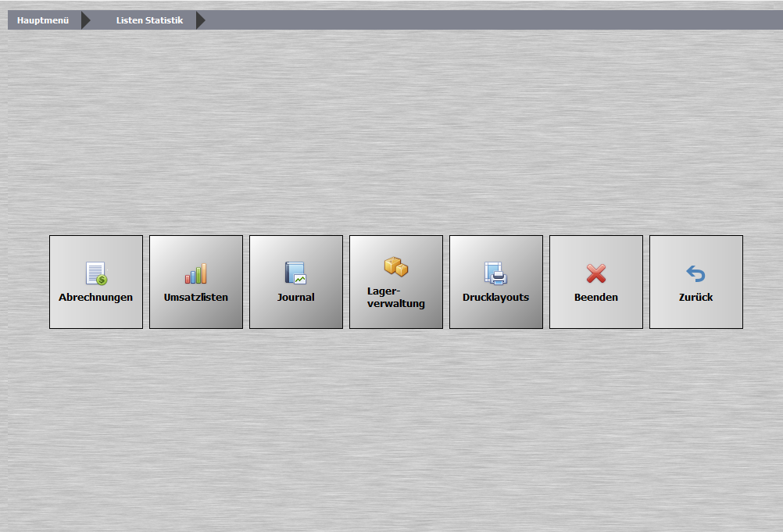This screenshot has height=532, width=783.
Task: Click the Abrechnungen invoice document icon
Action: click(96, 273)
